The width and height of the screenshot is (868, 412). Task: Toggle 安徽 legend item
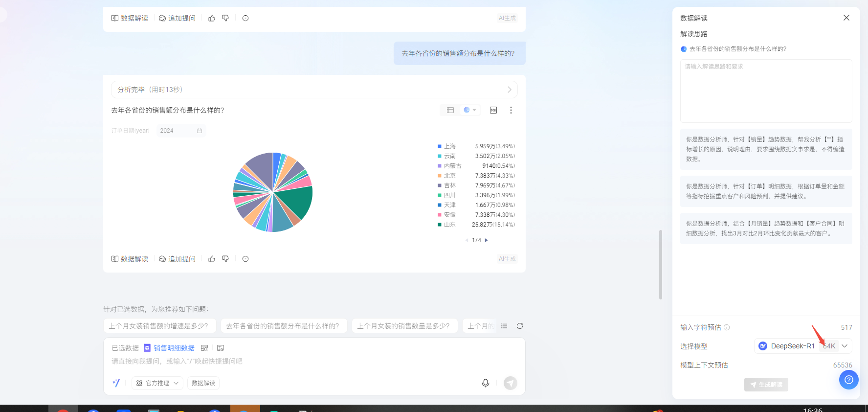[x=476, y=215]
